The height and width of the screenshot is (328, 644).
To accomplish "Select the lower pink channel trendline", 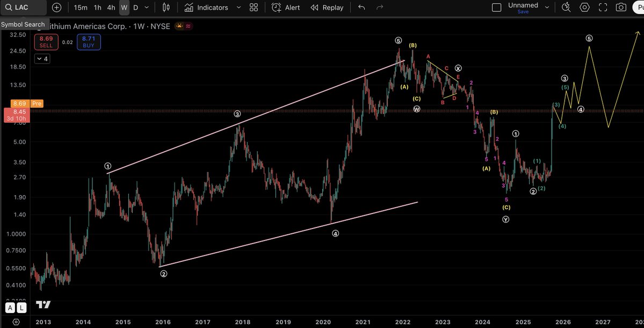I will (x=288, y=234).
